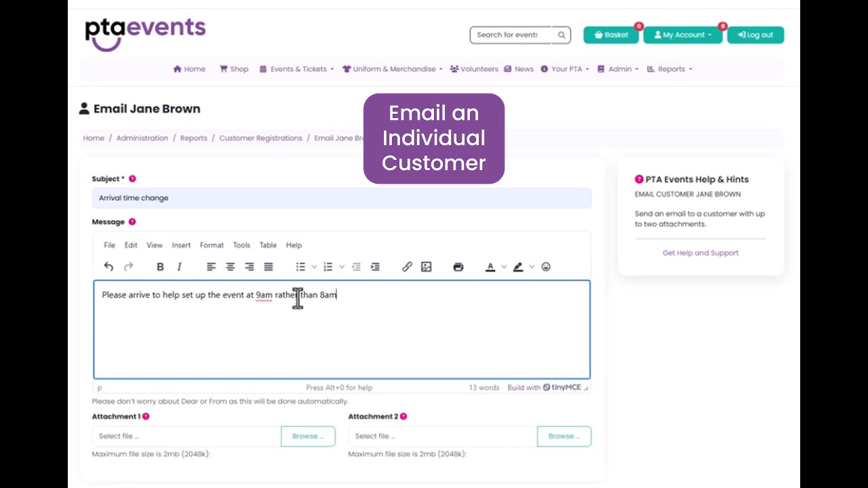Viewport: 868px width, 488px height.
Task: Align text center
Action: tap(231, 267)
